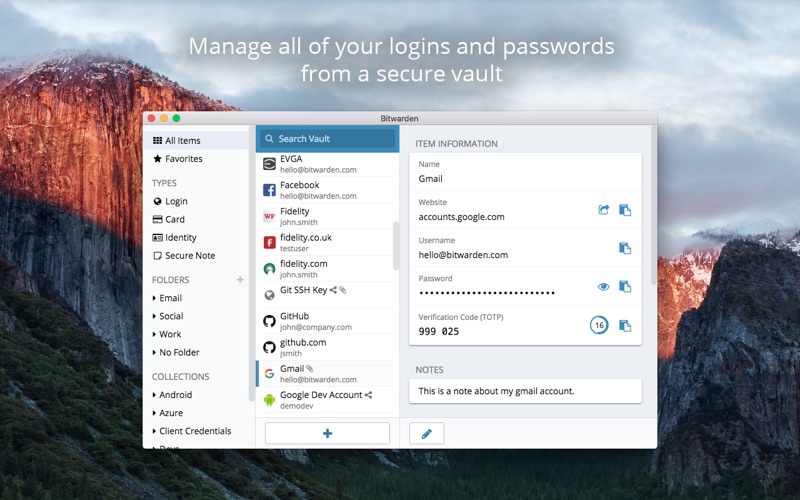
Task: Click the All Items grid icon
Action: coord(158,140)
